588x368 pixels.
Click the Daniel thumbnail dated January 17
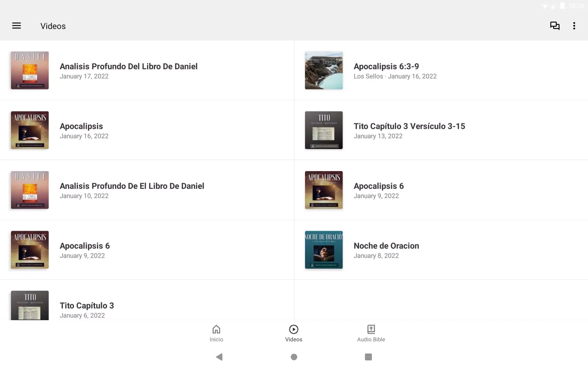pos(30,70)
